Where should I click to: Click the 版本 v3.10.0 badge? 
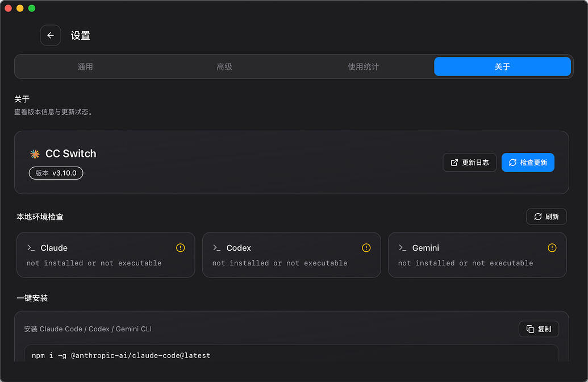56,173
